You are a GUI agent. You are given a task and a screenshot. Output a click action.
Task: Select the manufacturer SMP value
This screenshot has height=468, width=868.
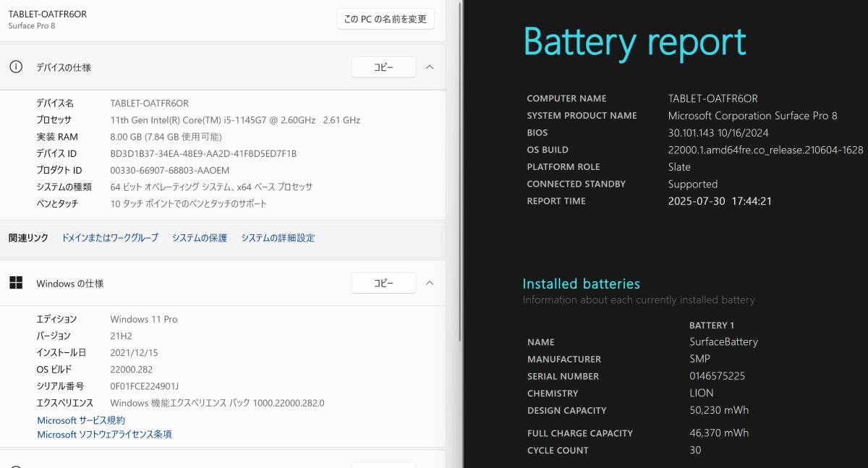(700, 359)
